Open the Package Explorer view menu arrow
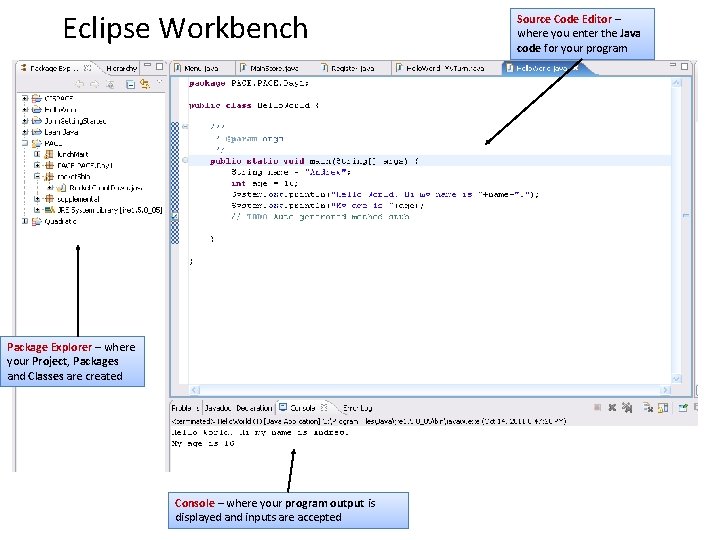 pyautogui.click(x=160, y=83)
